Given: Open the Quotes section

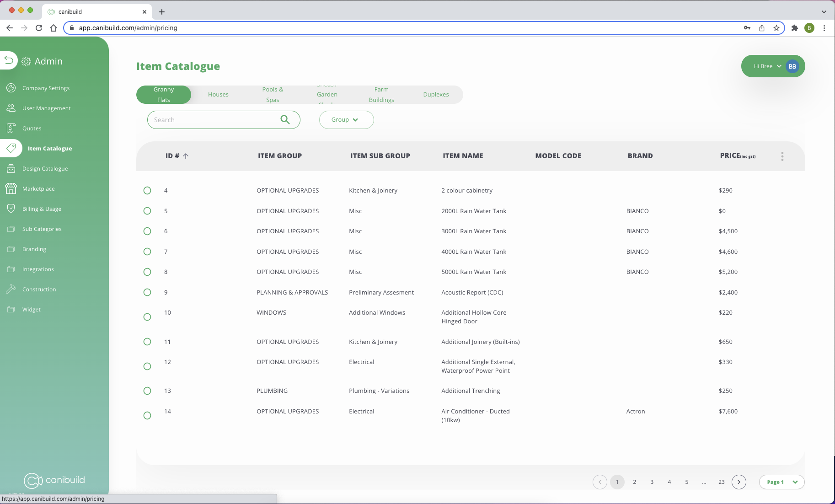Looking at the screenshot, I should click(32, 128).
